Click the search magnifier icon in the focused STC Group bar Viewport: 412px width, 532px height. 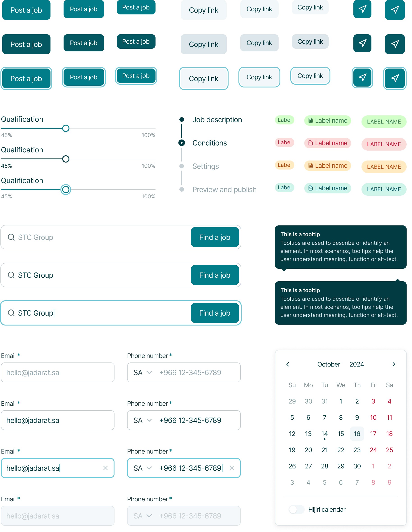[x=11, y=313]
